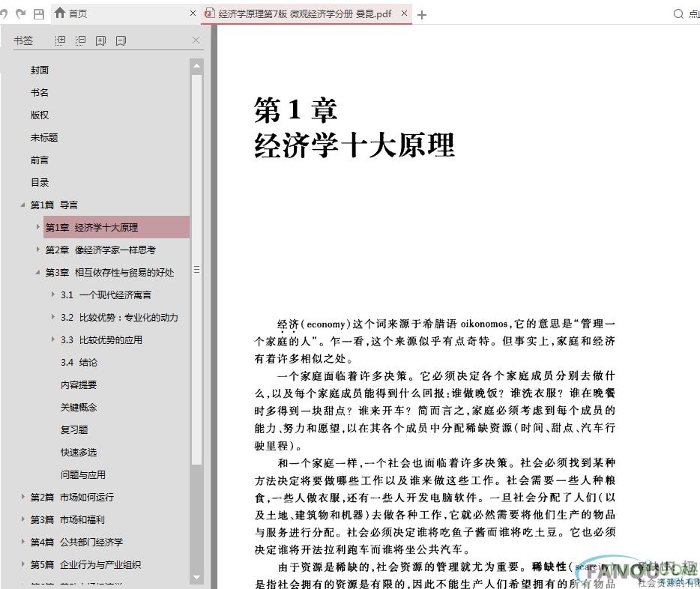Click the search magnifier icon
Image resolution: width=700 pixels, height=589 pixels.
click(x=678, y=13)
